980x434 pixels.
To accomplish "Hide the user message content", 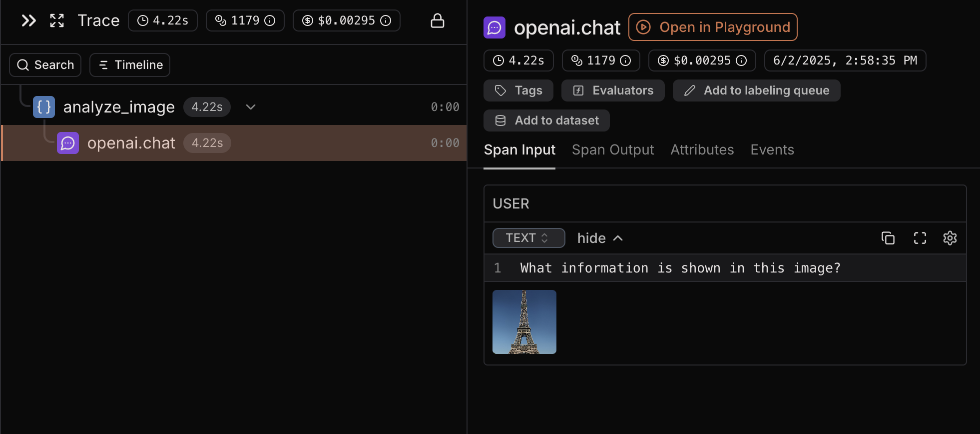I will coord(600,238).
